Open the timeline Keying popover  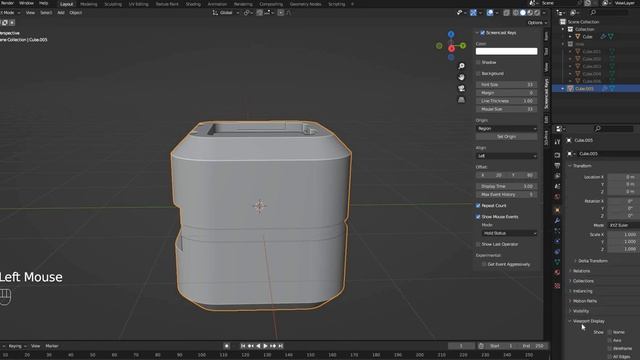[17, 346]
